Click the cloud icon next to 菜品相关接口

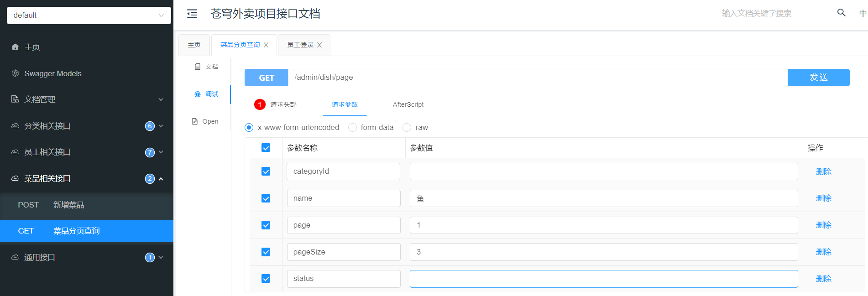(x=15, y=178)
